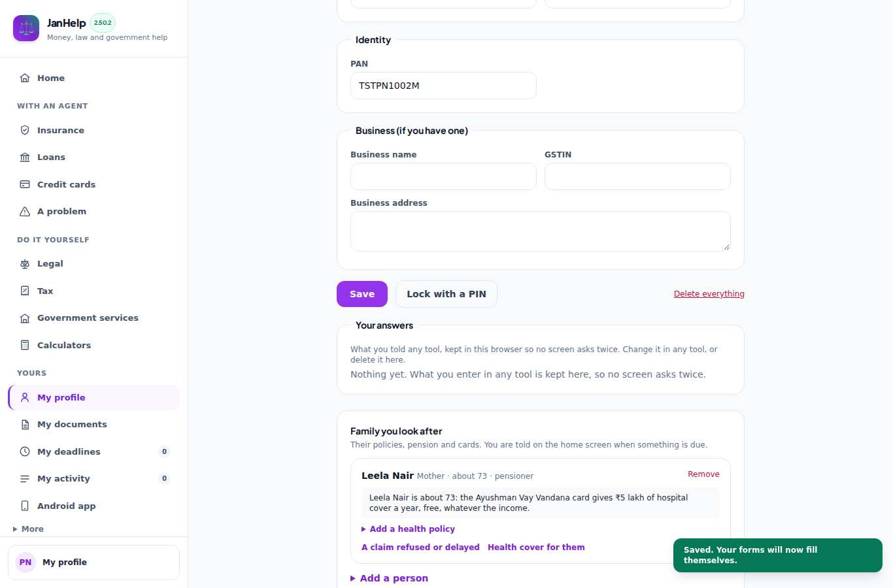Expand Add a health policy
Image resolution: width=893 pixels, height=588 pixels.
(x=408, y=529)
